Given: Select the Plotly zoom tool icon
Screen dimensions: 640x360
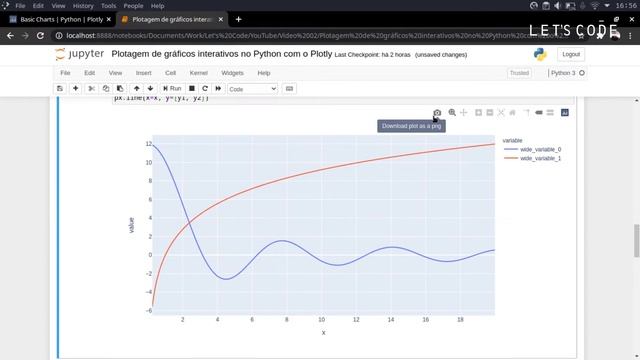Looking at the screenshot, I should click(452, 113).
